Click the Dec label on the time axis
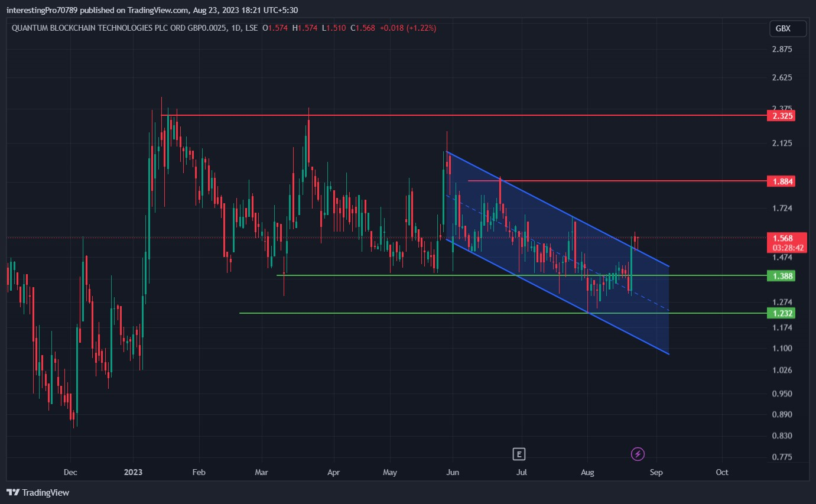Image resolution: width=816 pixels, height=504 pixels. 70,473
